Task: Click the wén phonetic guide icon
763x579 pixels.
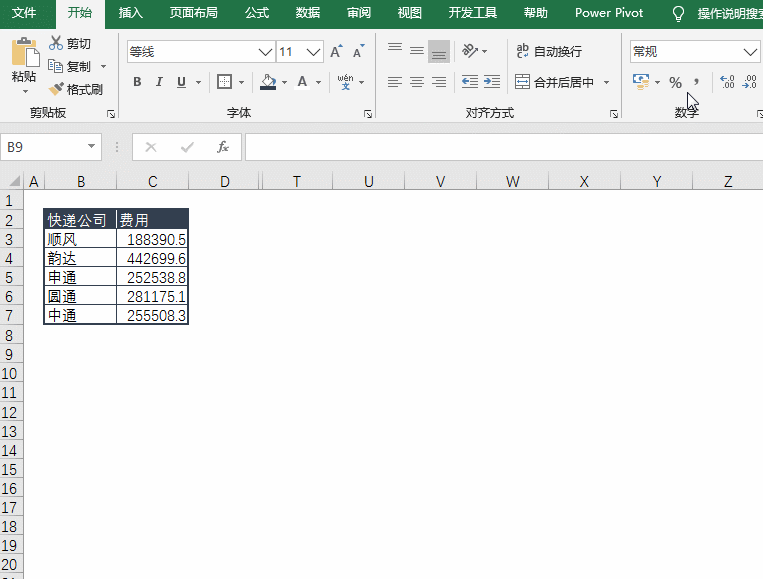Action: 345,82
